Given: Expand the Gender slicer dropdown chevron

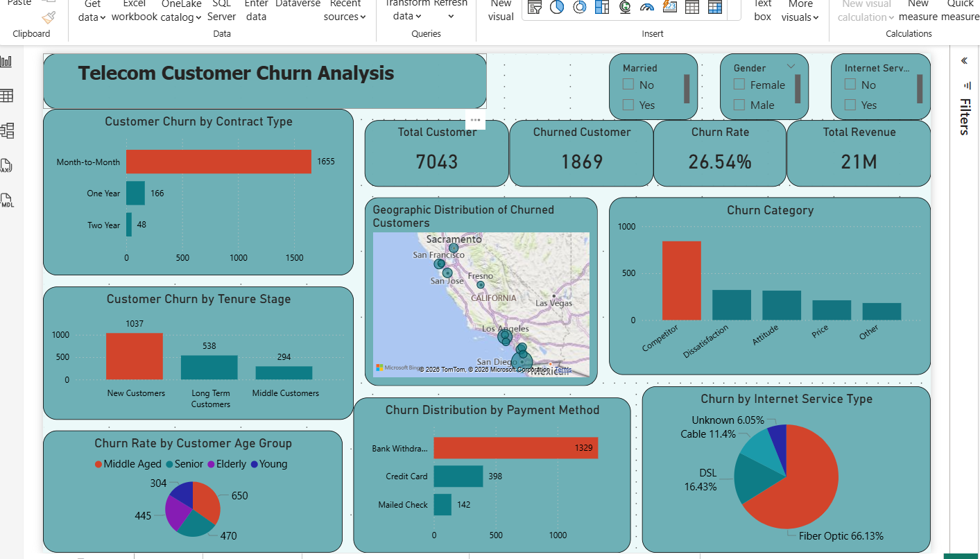Looking at the screenshot, I should 791,67.
